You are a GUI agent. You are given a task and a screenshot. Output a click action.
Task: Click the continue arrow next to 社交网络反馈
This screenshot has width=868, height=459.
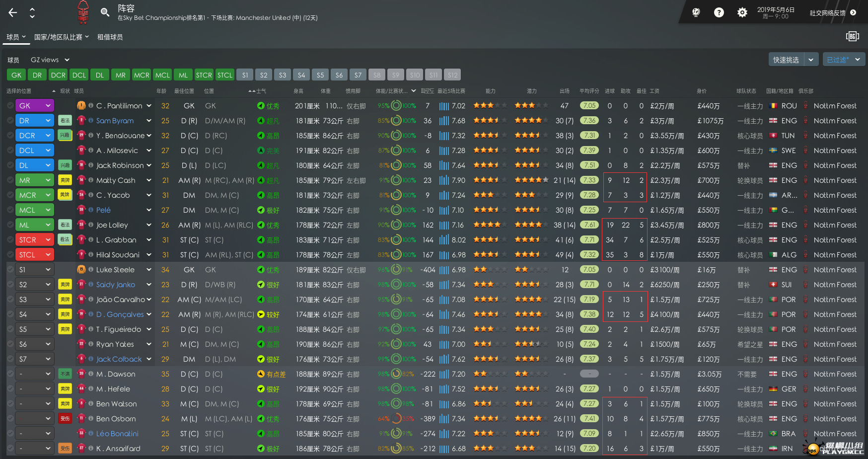tap(853, 13)
